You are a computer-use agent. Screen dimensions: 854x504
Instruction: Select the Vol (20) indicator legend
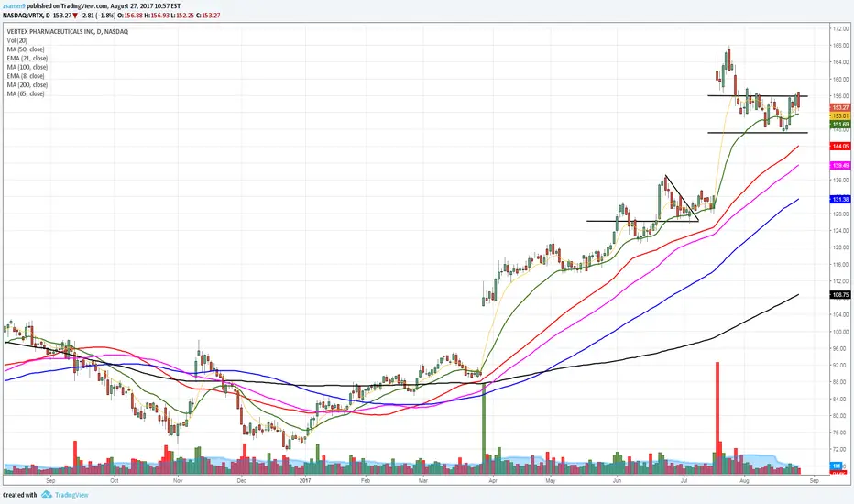16,40
